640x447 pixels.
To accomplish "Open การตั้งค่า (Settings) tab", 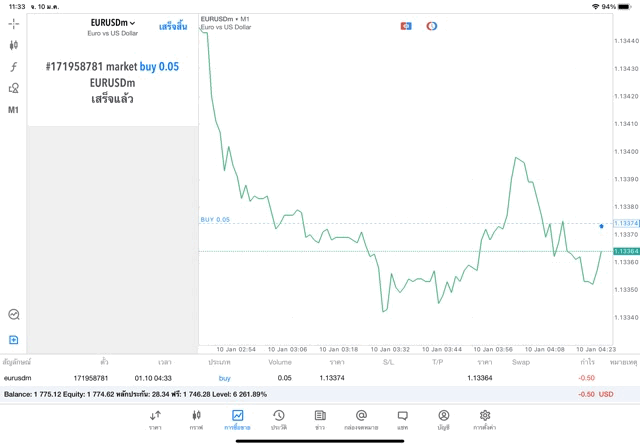I will coord(484,420).
